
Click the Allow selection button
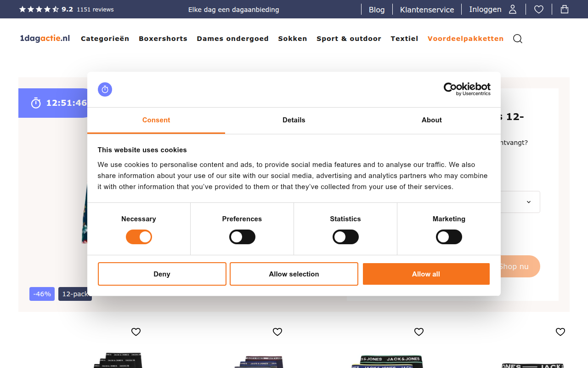(294, 274)
